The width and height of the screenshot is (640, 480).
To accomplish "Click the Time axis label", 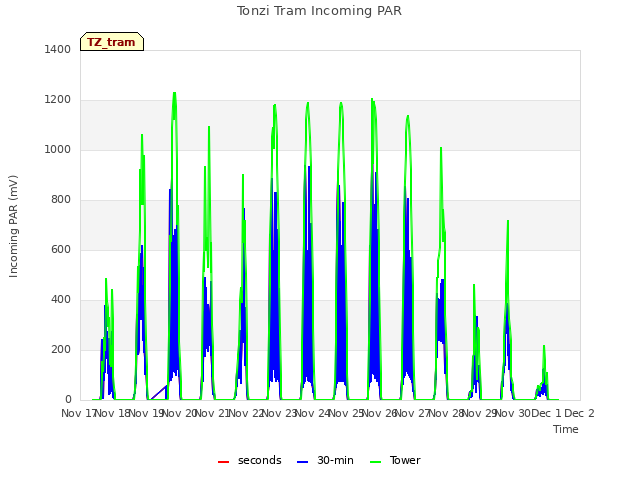I will click(x=566, y=429).
